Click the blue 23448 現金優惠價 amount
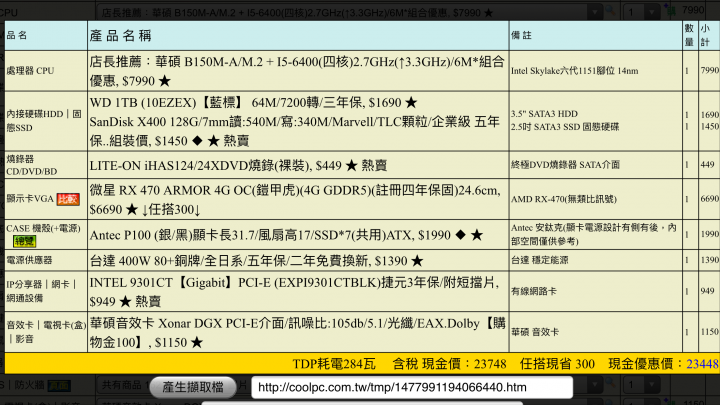 [x=702, y=364]
